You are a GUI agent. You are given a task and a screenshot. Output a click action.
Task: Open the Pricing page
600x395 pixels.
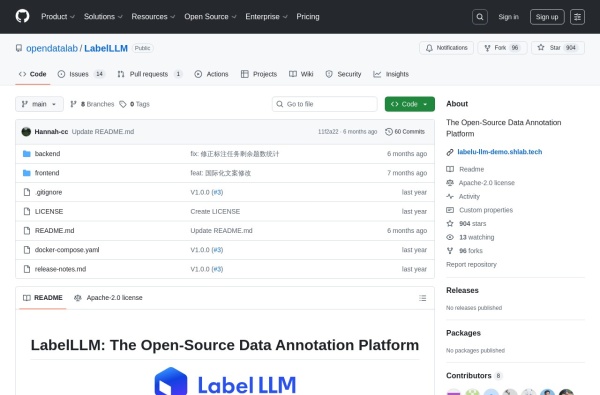(308, 16)
